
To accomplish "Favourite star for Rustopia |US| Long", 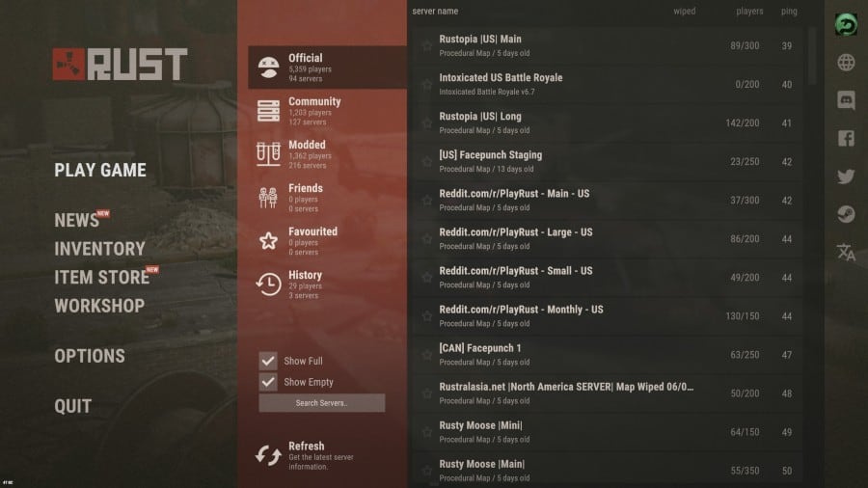I will pos(427,122).
